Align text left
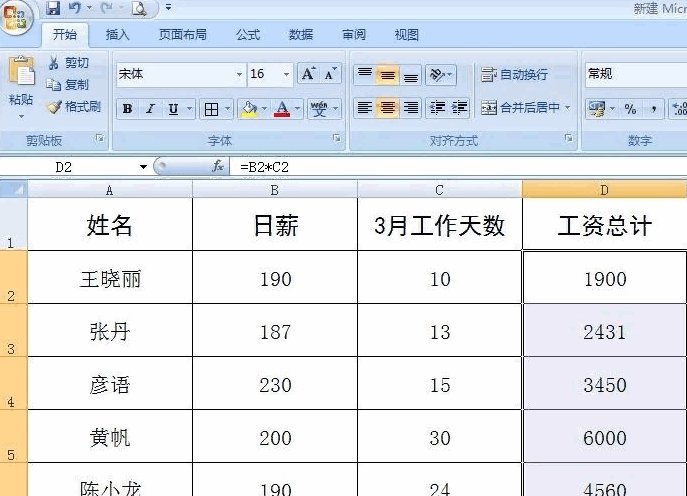 pos(365,108)
